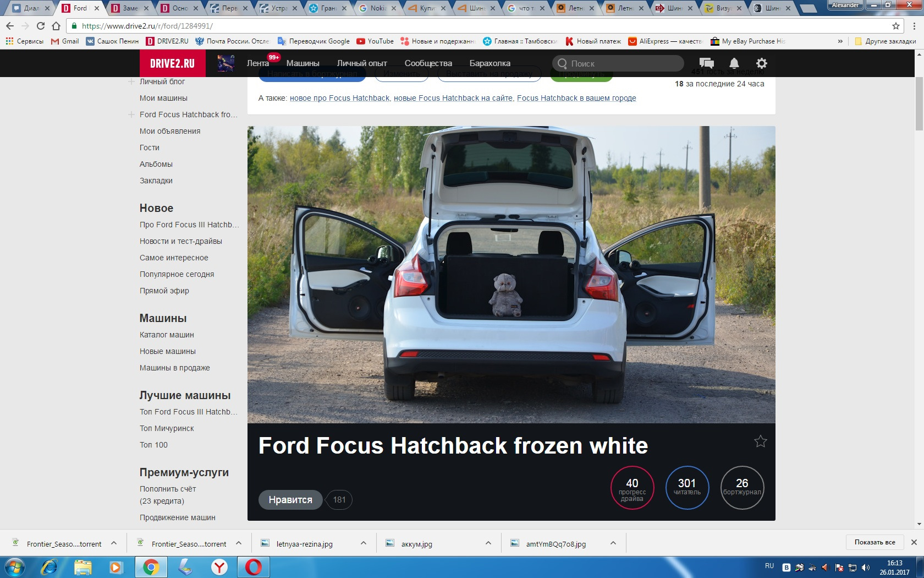Open the user avatar in the site header
Screen dimensions: 924x578
(226, 63)
